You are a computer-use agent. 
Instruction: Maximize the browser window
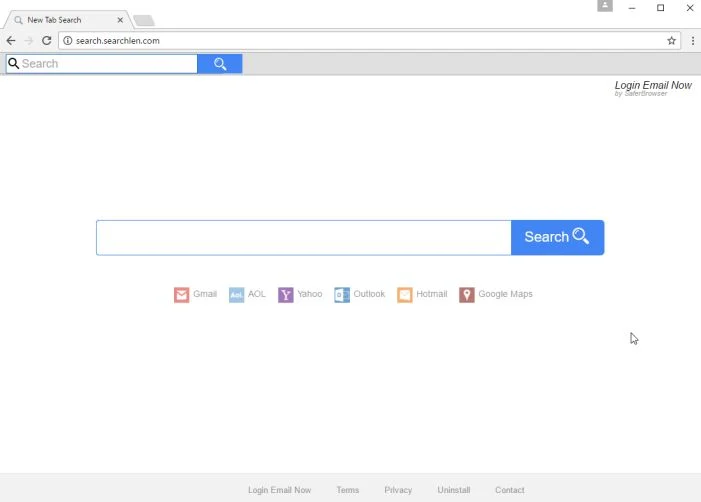click(x=660, y=8)
